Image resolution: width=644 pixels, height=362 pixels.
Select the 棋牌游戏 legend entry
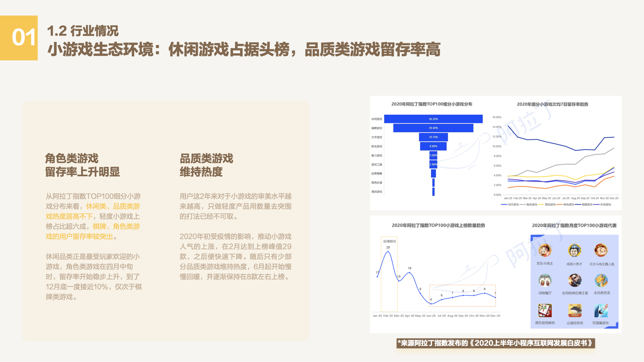click(584, 204)
